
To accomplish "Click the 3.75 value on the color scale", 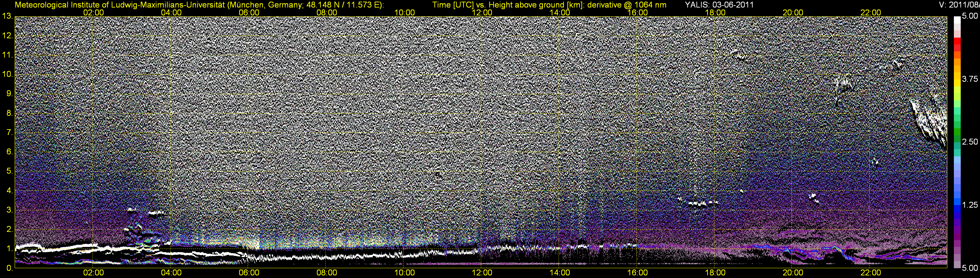I will (x=969, y=79).
